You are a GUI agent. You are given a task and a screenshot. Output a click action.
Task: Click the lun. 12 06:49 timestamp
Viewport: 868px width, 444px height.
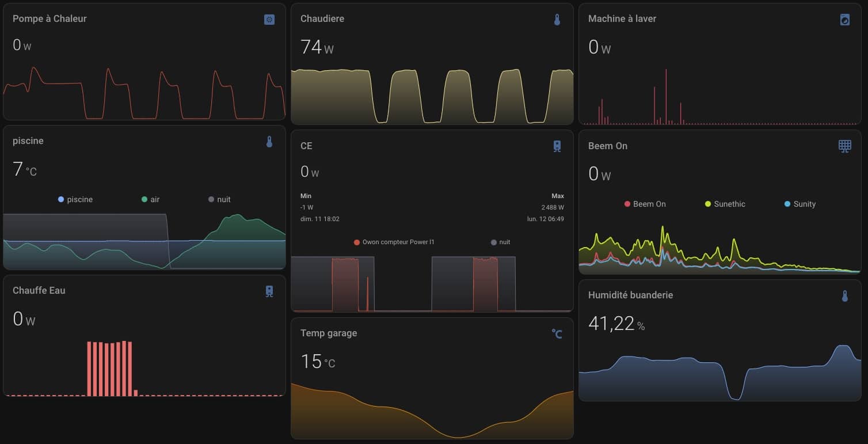click(546, 219)
